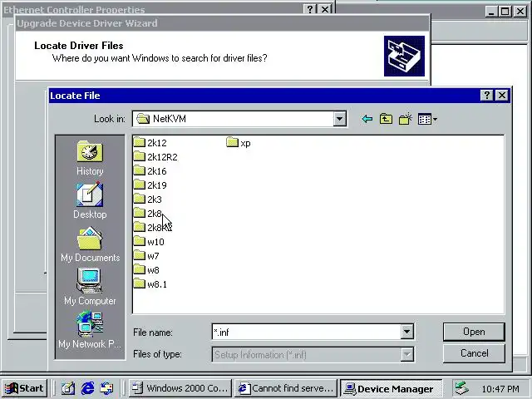
Task: Open My Network Places in the sidebar
Action: pos(90,330)
